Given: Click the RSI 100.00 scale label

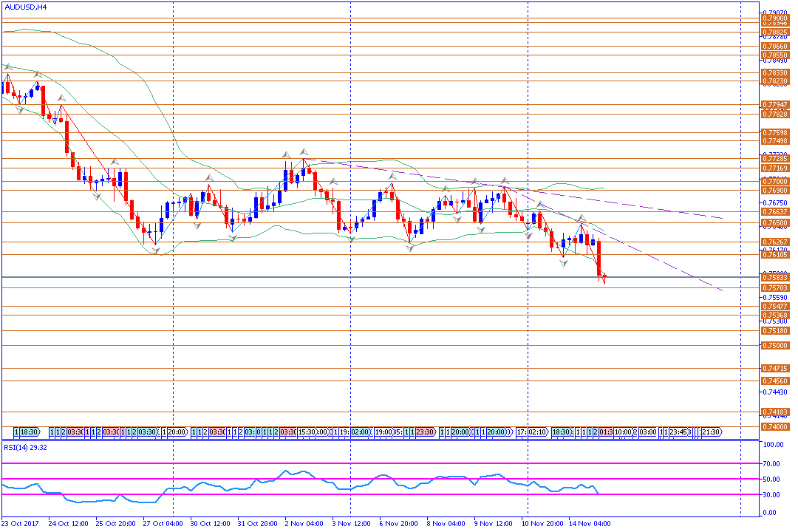Looking at the screenshot, I should [x=773, y=444].
